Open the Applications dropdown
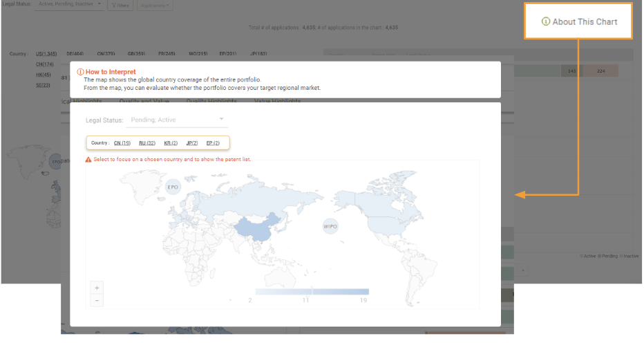 pyautogui.click(x=155, y=6)
